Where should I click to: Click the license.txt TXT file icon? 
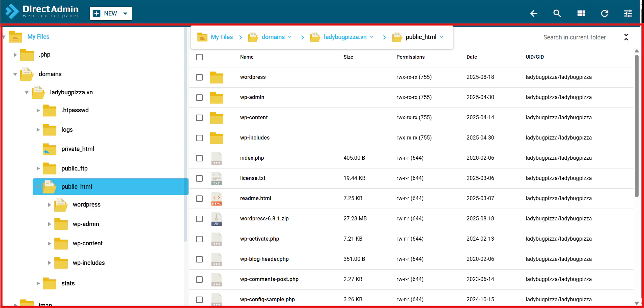tap(217, 178)
